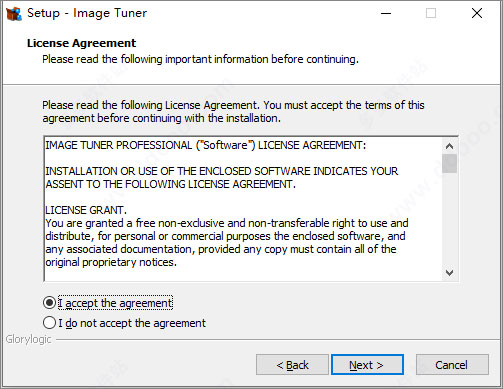
Task: Click the license text scroll down arrow
Action: pyautogui.click(x=449, y=273)
